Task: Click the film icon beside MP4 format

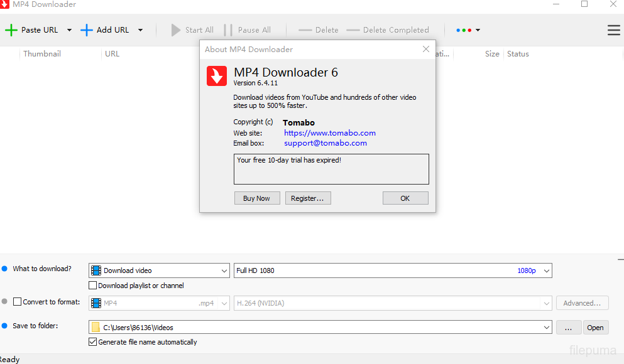Action: [x=96, y=303]
